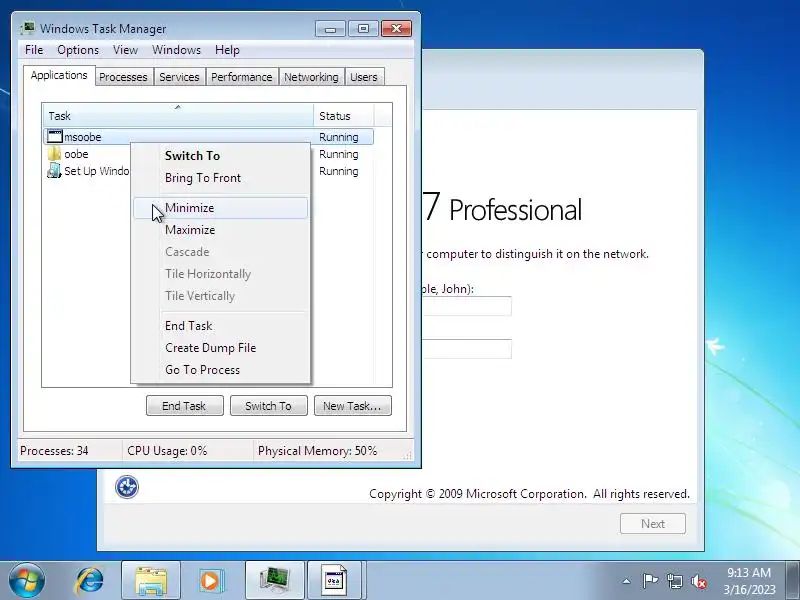Click the Ease of Access icon in setup window
800x600 pixels.
[x=127, y=486]
